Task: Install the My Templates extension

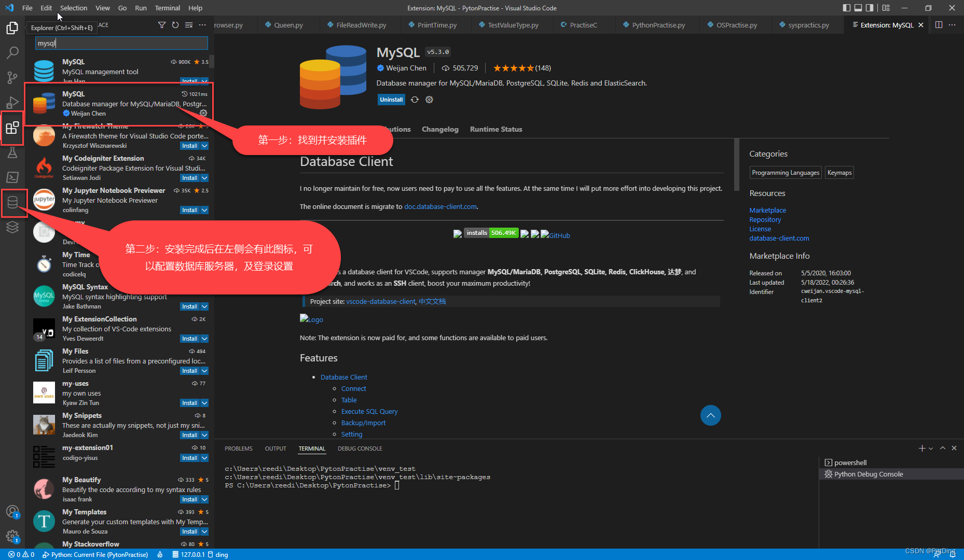Action: [189, 531]
